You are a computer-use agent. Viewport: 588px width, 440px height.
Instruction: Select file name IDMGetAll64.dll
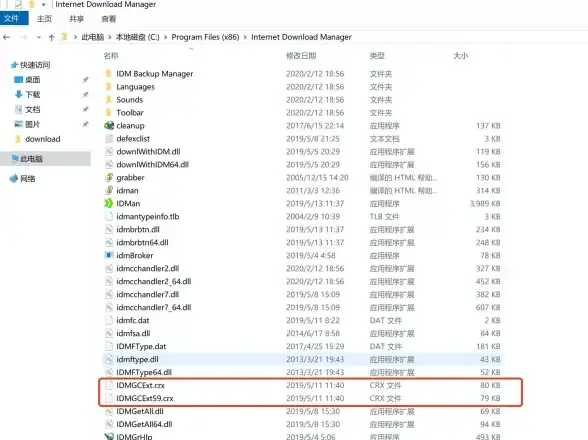click(x=144, y=424)
